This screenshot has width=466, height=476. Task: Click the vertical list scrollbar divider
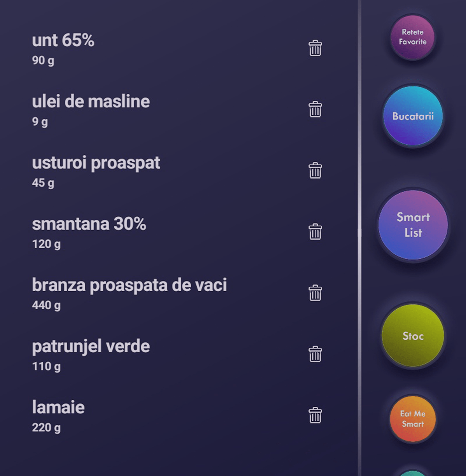(360, 233)
